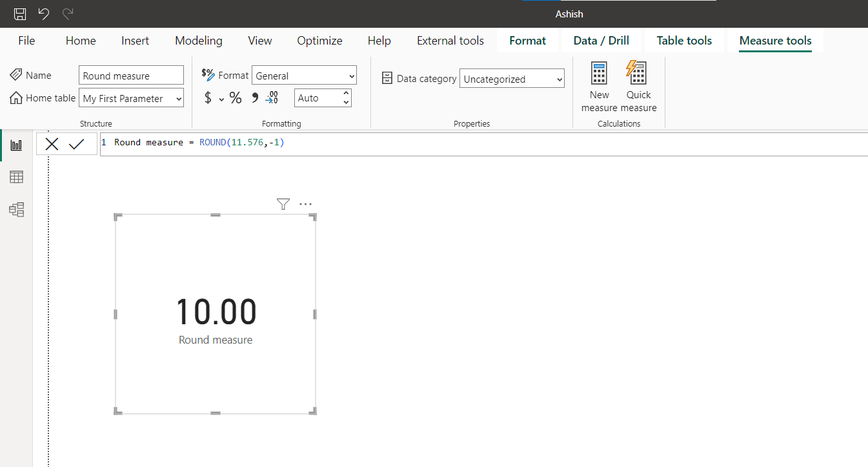Viewport: 868px width, 467px height.
Task: Toggle the thousands separator comma icon
Action: click(x=254, y=98)
